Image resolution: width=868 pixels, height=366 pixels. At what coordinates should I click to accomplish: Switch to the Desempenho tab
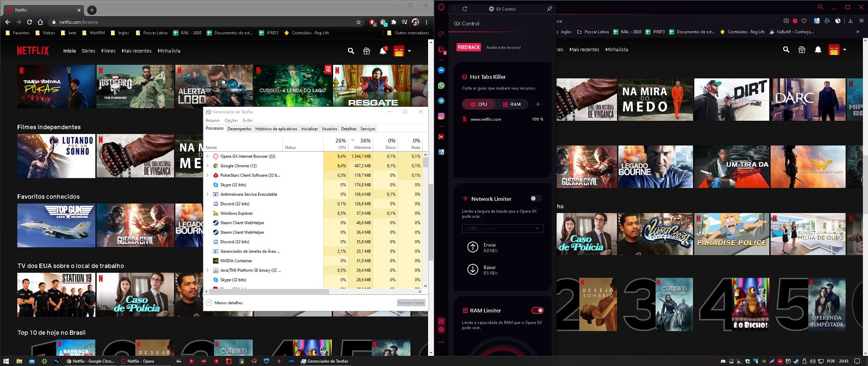click(239, 129)
